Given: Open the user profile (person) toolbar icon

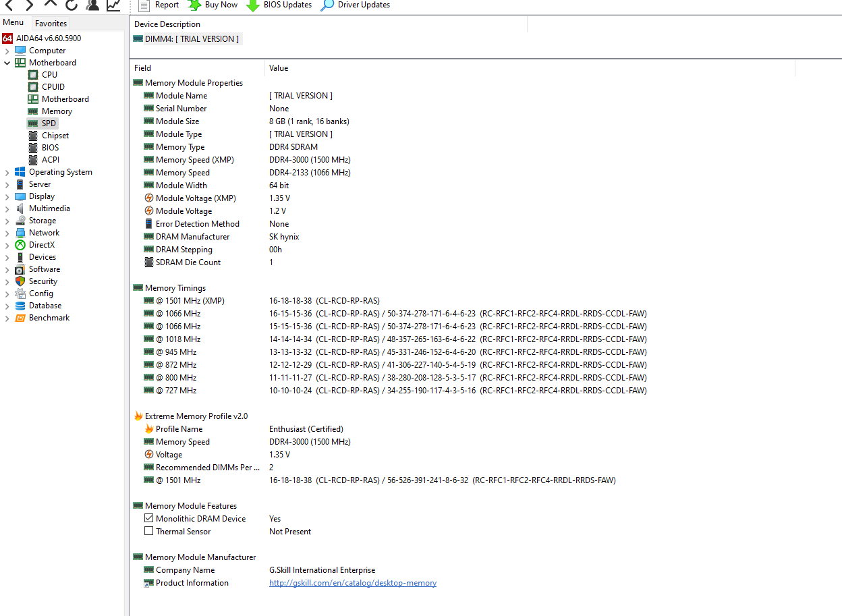Looking at the screenshot, I should 92,5.
